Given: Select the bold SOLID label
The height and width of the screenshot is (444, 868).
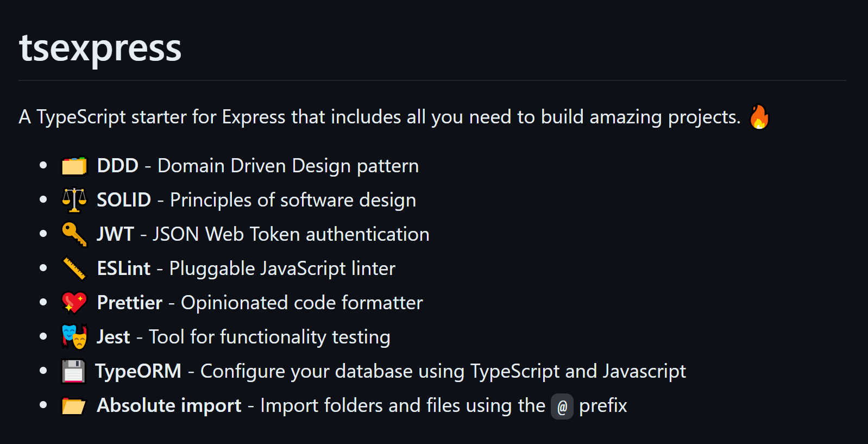Looking at the screenshot, I should [x=124, y=200].
